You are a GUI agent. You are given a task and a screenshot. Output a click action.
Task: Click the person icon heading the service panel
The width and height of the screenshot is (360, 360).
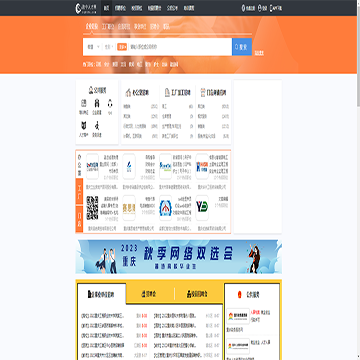91,90
